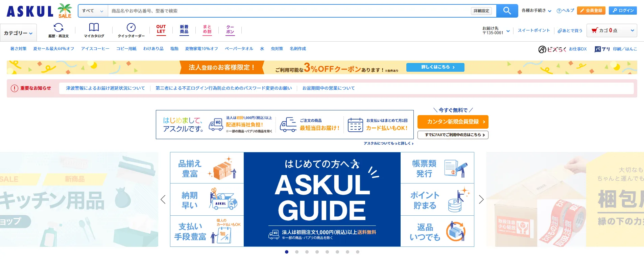644x259 pixels.
Task: Open the 納期早い guide tile
Action: coord(207,199)
